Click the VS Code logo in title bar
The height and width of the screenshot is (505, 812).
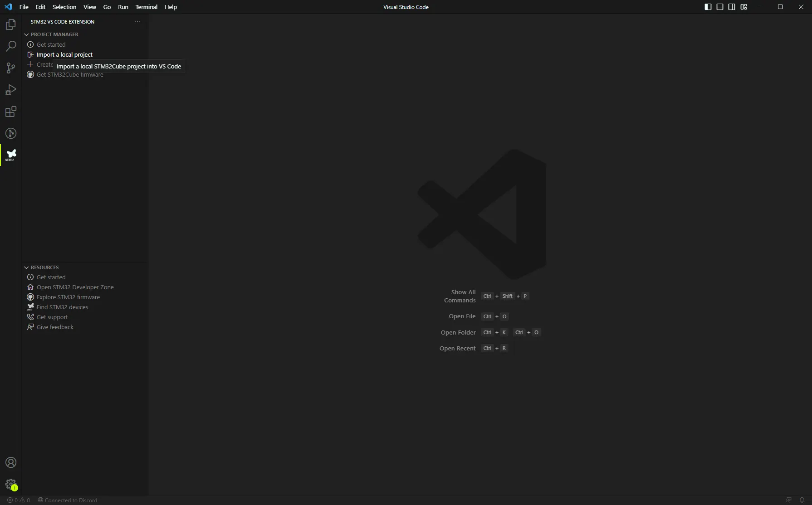click(x=8, y=7)
